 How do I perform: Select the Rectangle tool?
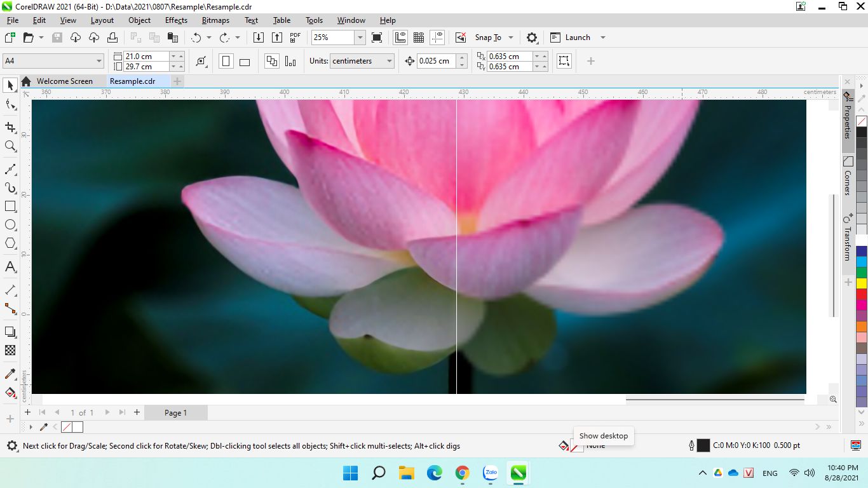(x=10, y=207)
